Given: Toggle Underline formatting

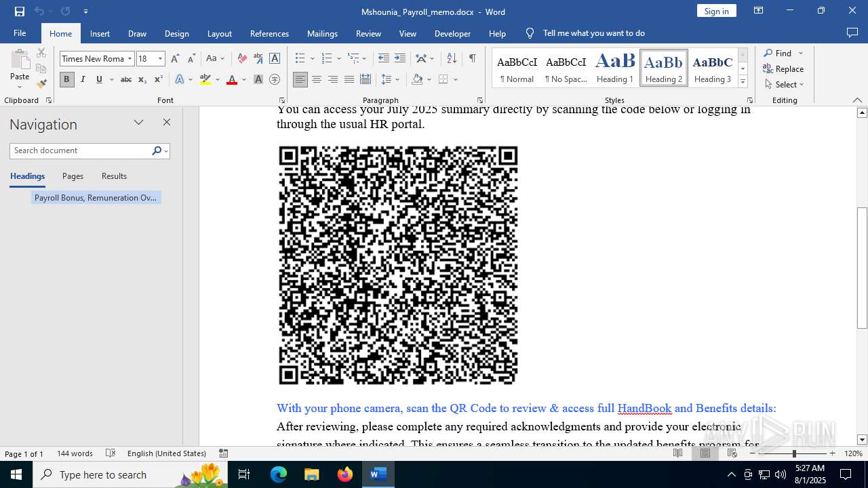Looking at the screenshot, I should (x=99, y=79).
